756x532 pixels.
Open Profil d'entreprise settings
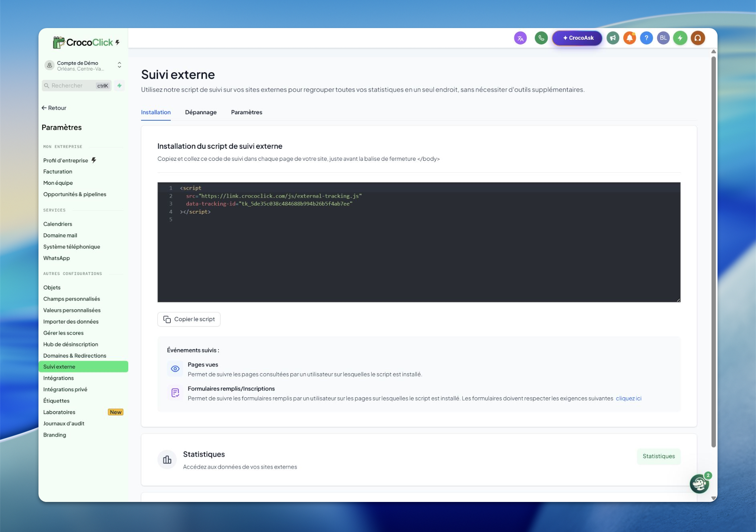66,160
